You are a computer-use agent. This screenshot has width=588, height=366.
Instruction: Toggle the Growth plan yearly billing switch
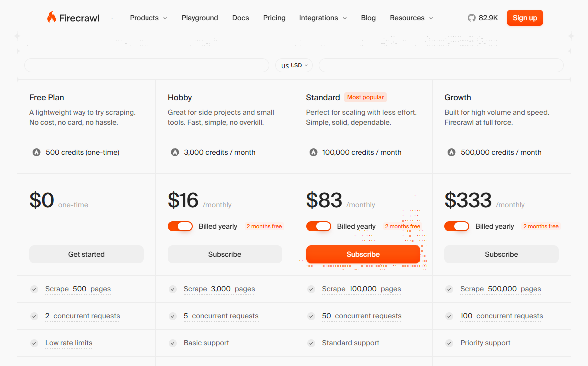(x=457, y=226)
